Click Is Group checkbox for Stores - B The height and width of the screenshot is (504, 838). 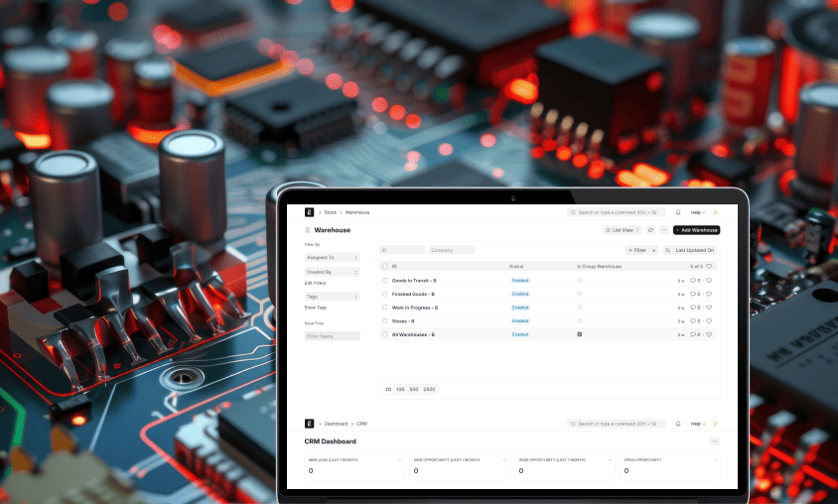tap(579, 320)
